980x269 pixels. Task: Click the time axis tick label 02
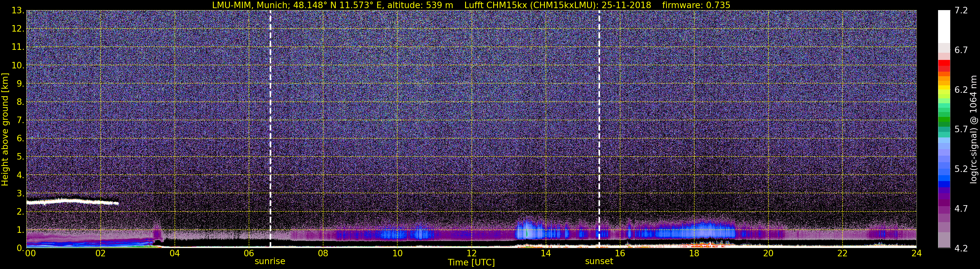[x=101, y=253]
